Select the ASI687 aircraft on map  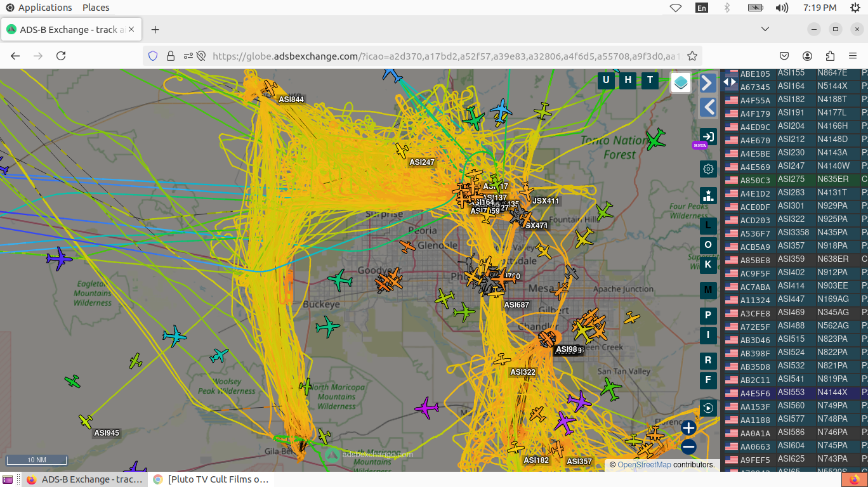496,292
